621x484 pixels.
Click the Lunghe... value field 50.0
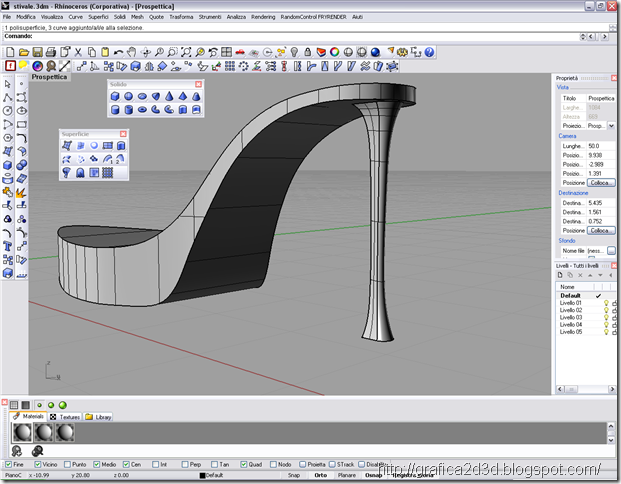click(x=601, y=146)
